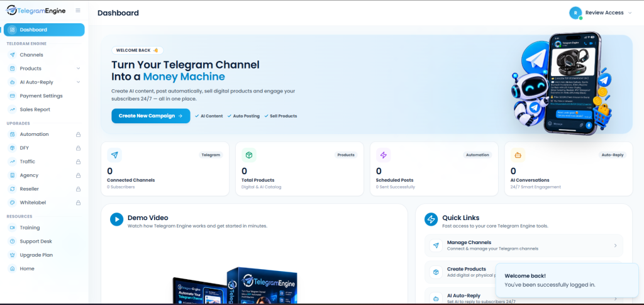Click the Connected Channels paper-plane icon

click(114, 155)
